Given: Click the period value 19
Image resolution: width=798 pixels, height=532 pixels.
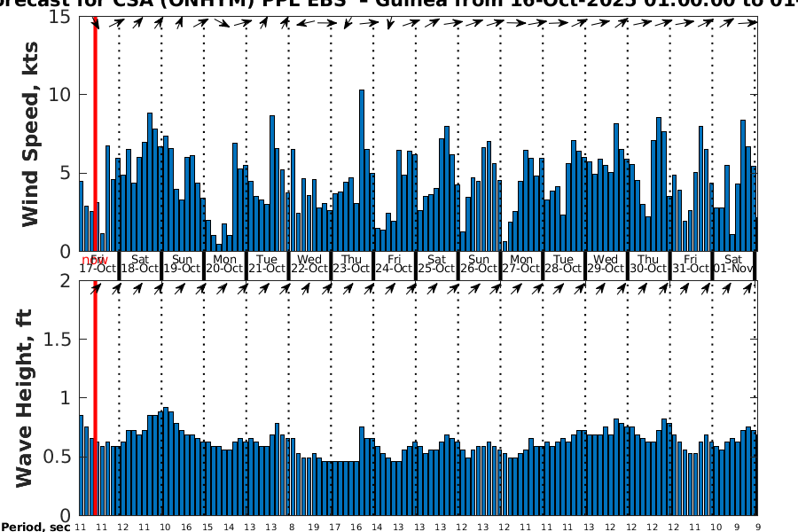Looking at the screenshot, I should coord(313,527).
